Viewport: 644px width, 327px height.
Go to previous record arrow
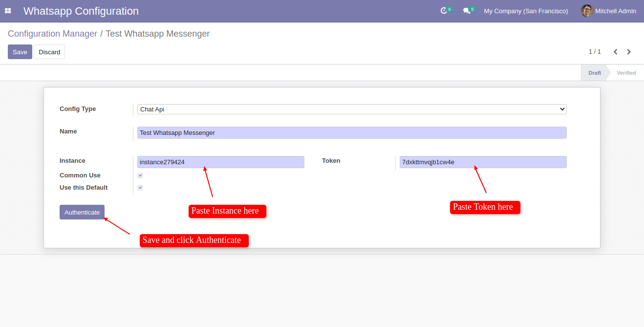615,52
